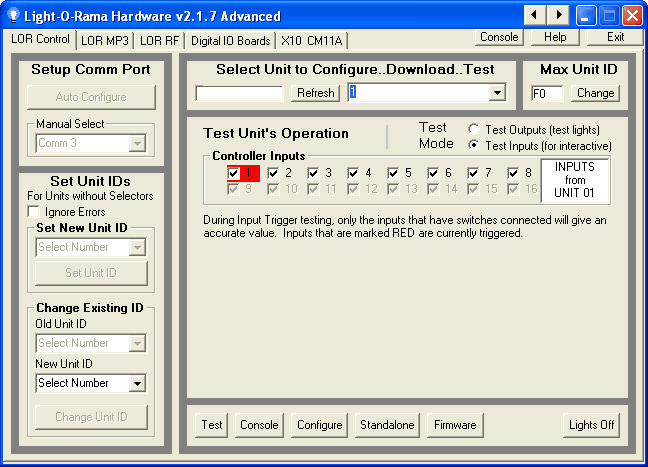Open the Digital IO Boards tab

pyautogui.click(x=231, y=41)
